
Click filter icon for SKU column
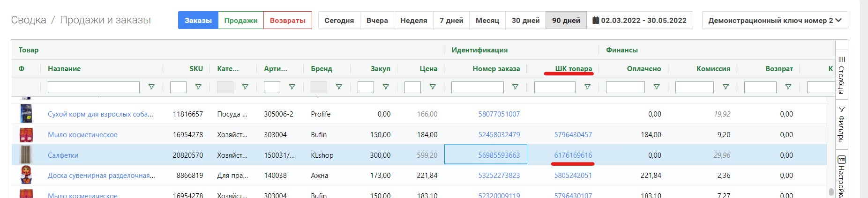coord(198,87)
